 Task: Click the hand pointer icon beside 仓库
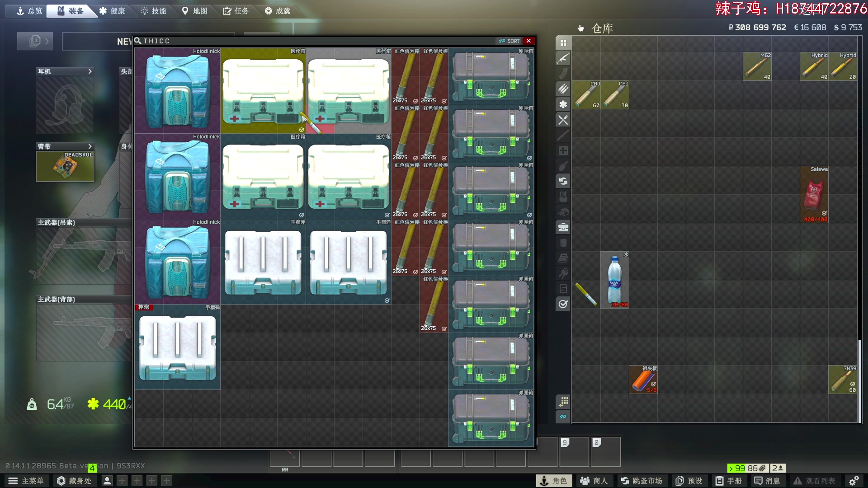pyautogui.click(x=581, y=28)
